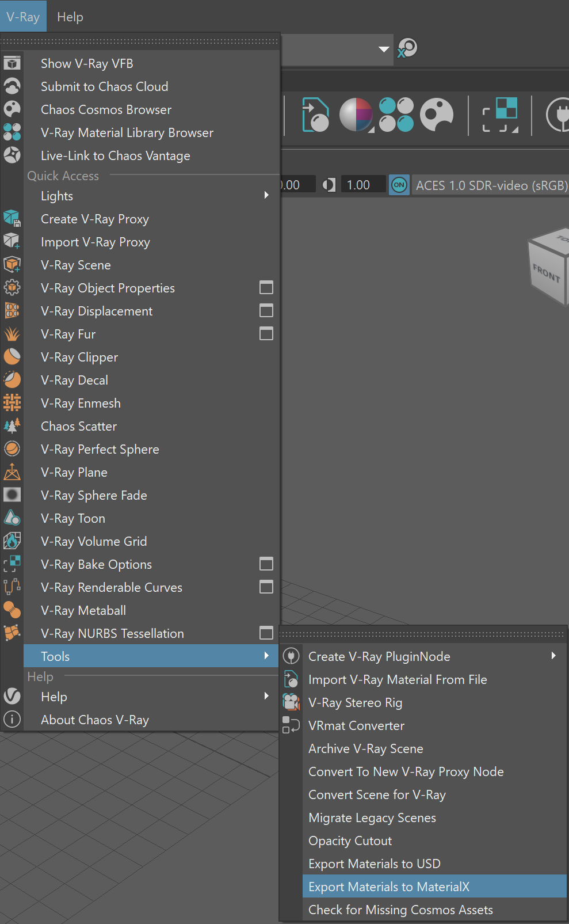The height and width of the screenshot is (924, 569).
Task: Click the Submit to Chaos Cloud icon
Action: (x=12, y=86)
